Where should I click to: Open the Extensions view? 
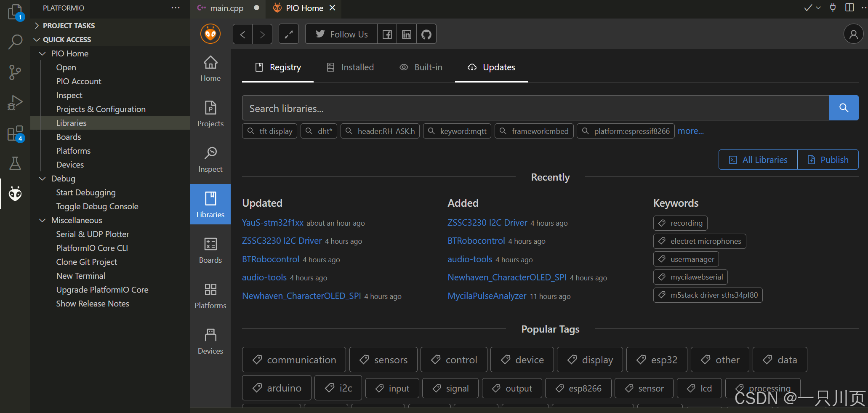[15, 133]
